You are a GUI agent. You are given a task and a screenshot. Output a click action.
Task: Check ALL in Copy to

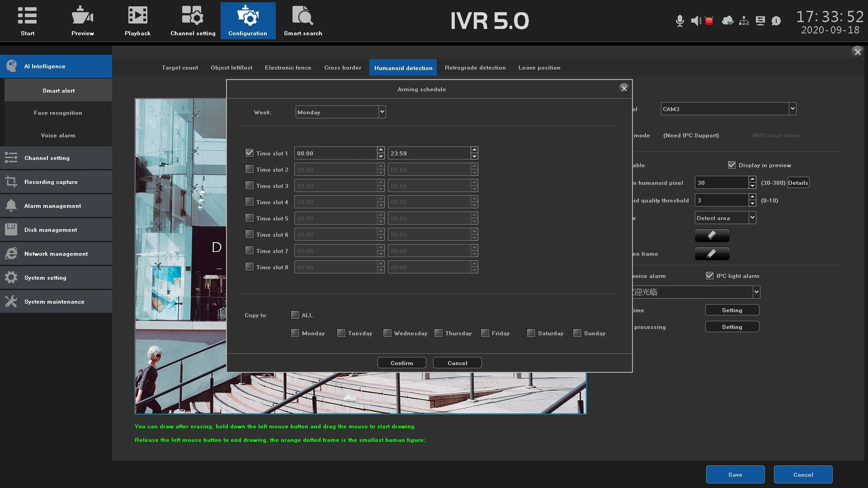point(295,315)
